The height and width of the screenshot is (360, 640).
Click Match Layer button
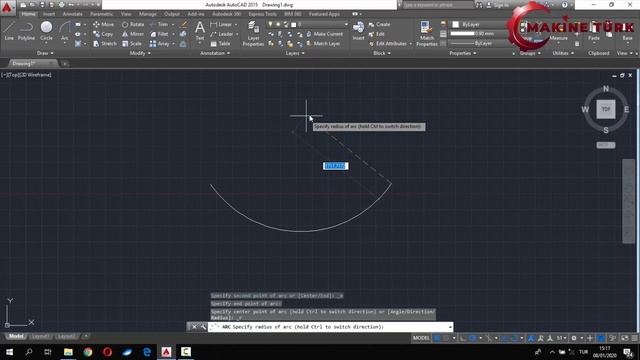[323, 43]
